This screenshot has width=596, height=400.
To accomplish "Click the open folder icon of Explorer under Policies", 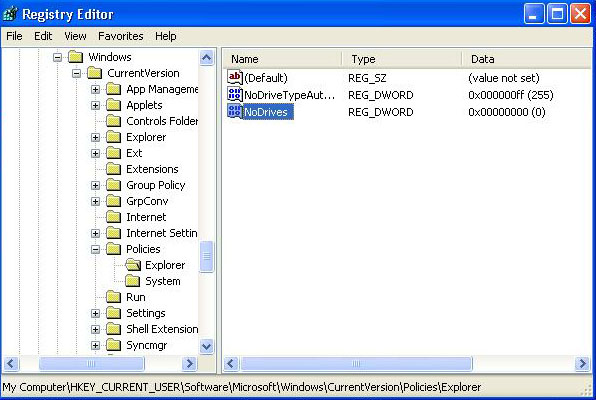I will click(133, 265).
